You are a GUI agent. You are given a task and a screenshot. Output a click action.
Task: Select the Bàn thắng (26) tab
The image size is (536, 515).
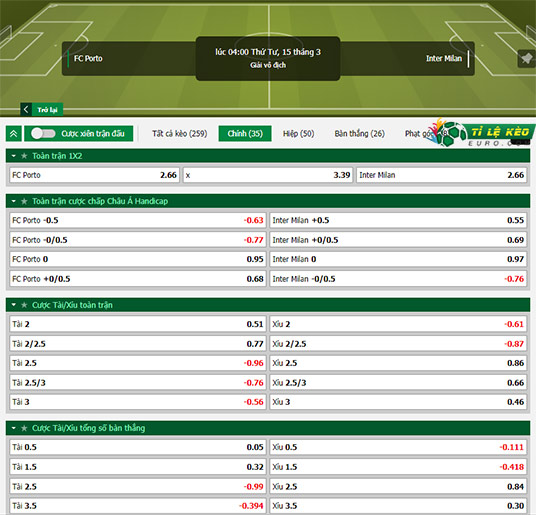[360, 134]
